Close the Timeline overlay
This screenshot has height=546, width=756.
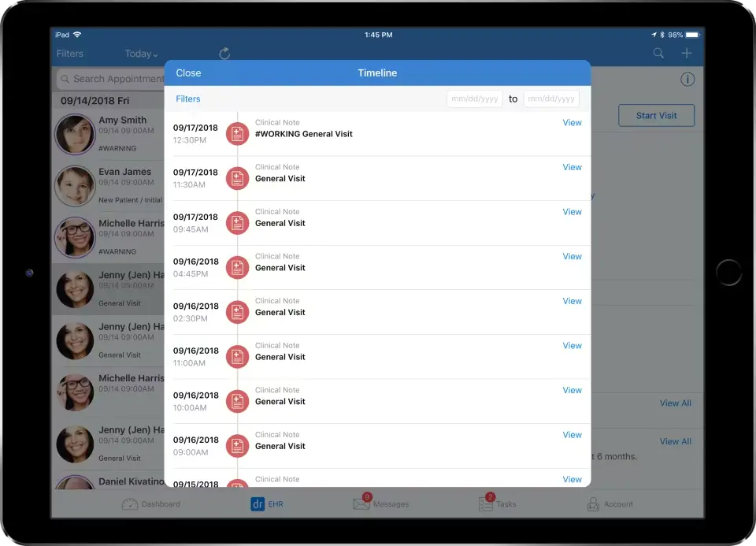[188, 72]
